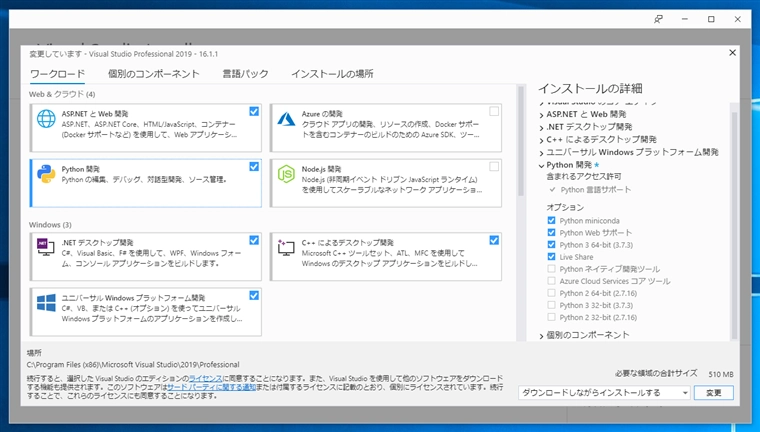Open the サード パーティに関する通知 link
Image resolution: width=760 pixels, height=432 pixels.
[x=211, y=387]
